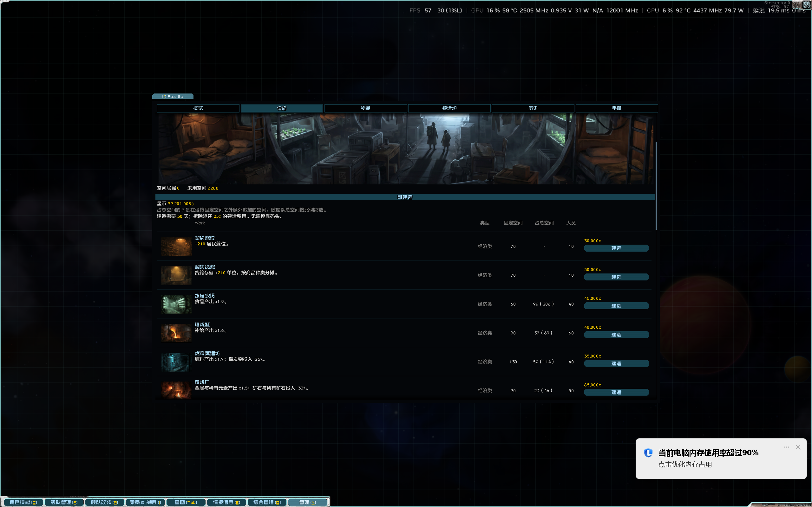The height and width of the screenshot is (507, 812).
Task: Open the notification's three-dot options icon
Action: (x=787, y=447)
